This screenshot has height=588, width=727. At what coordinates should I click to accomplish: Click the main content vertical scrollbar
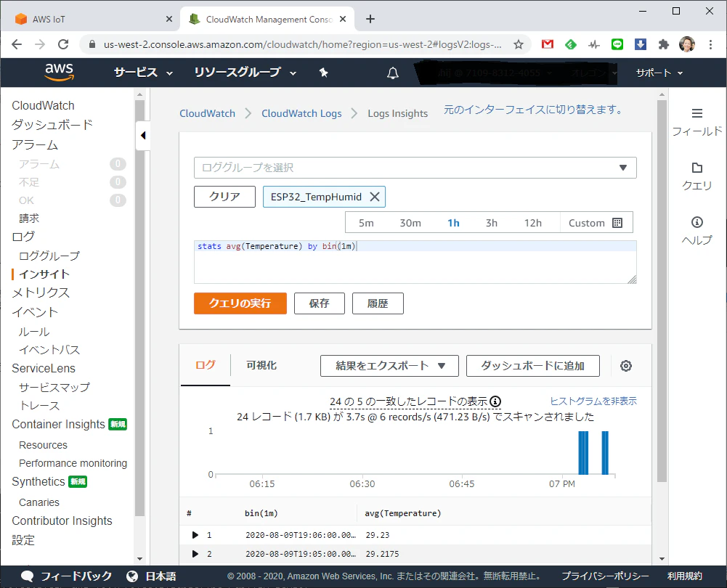662,291
